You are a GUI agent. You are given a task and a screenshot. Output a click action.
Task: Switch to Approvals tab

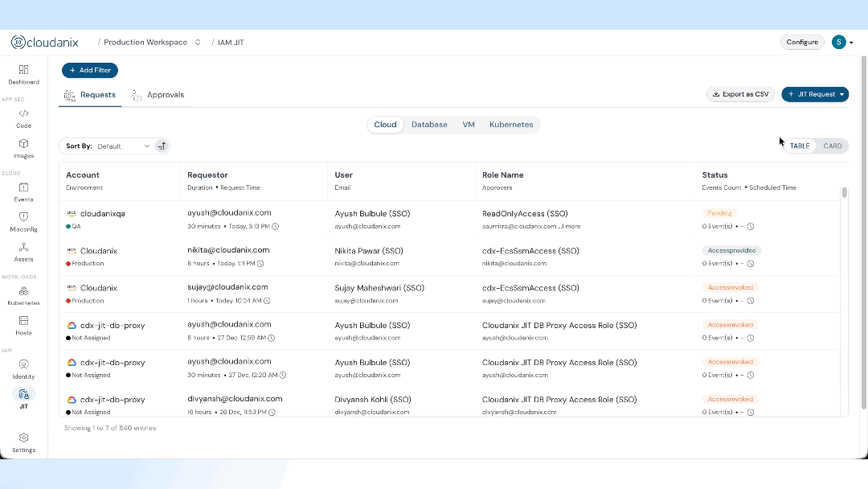158,95
